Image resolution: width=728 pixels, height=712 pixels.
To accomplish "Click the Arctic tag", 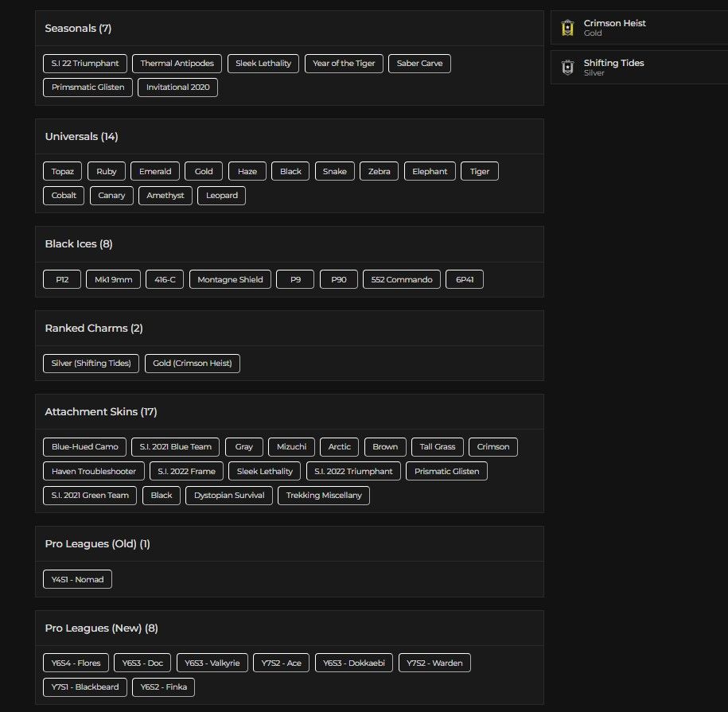I will click(340, 447).
